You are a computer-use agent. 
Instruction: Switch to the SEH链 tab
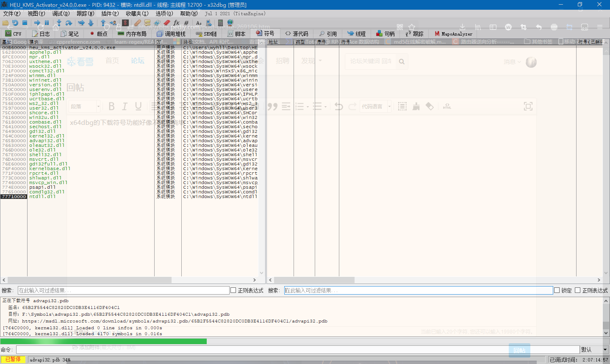click(x=206, y=34)
